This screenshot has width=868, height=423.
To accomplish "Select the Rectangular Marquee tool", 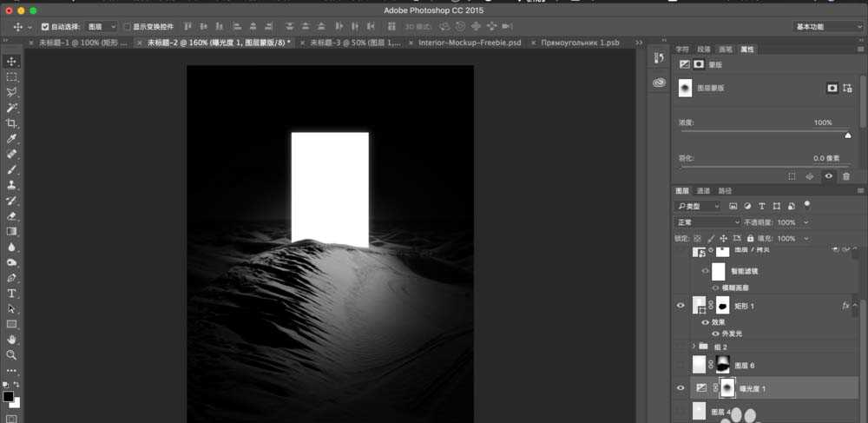I will (x=12, y=77).
